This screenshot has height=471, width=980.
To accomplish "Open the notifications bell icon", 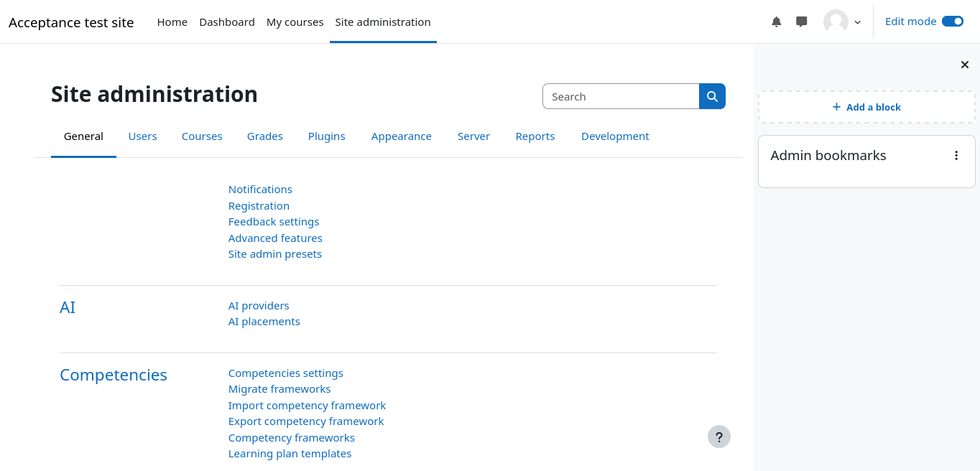I will tap(776, 22).
